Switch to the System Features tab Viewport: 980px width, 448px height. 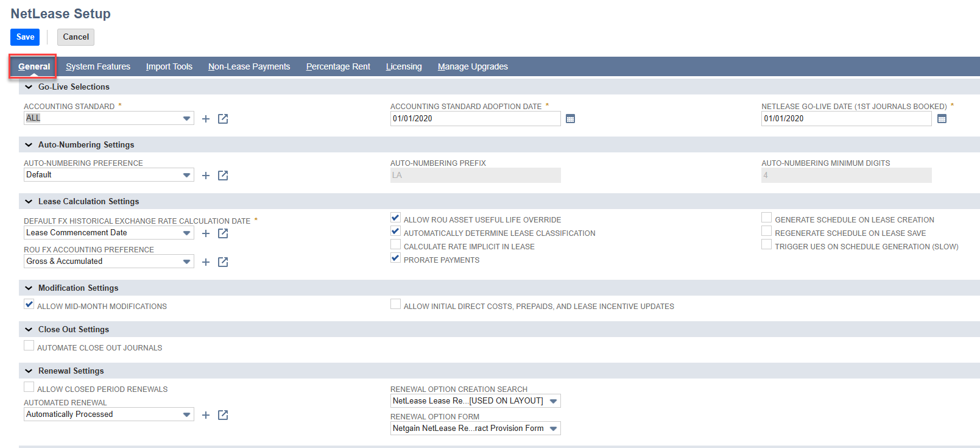(x=98, y=66)
